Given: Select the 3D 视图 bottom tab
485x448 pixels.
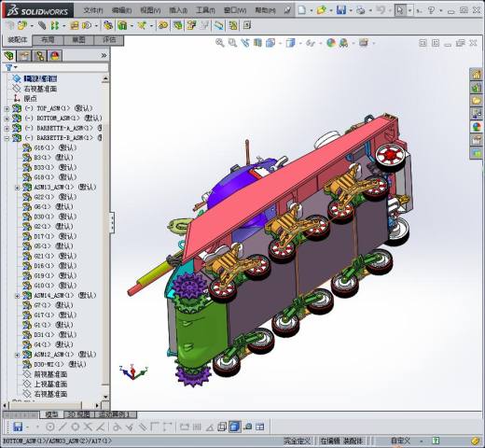Looking at the screenshot, I should [x=79, y=414].
